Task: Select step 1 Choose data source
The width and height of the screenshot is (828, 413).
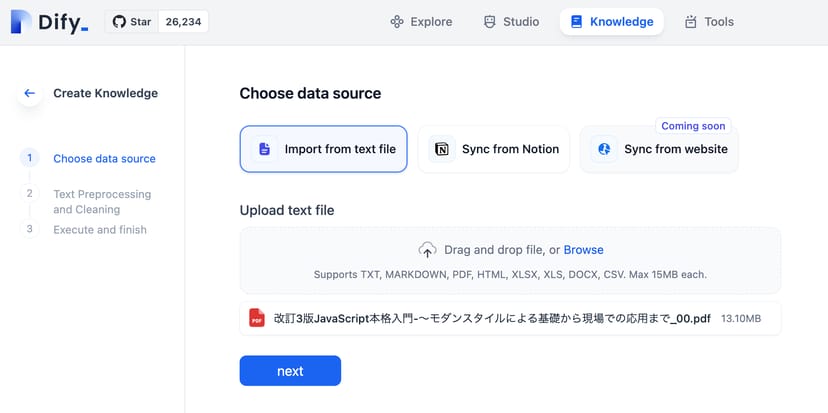Action: (x=104, y=158)
